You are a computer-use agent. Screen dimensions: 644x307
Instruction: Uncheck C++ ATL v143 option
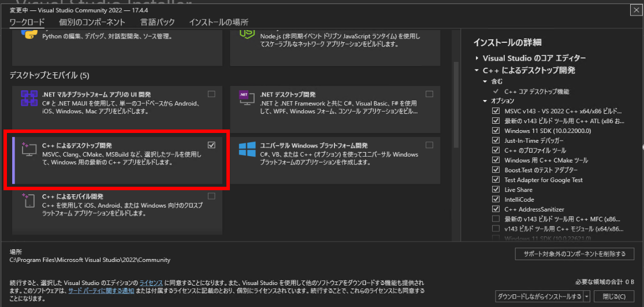(x=496, y=121)
